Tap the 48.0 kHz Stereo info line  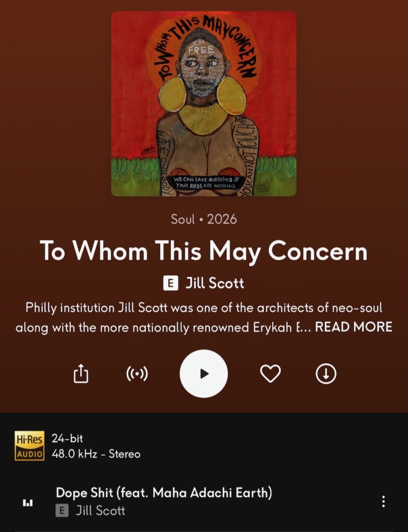[x=96, y=454]
